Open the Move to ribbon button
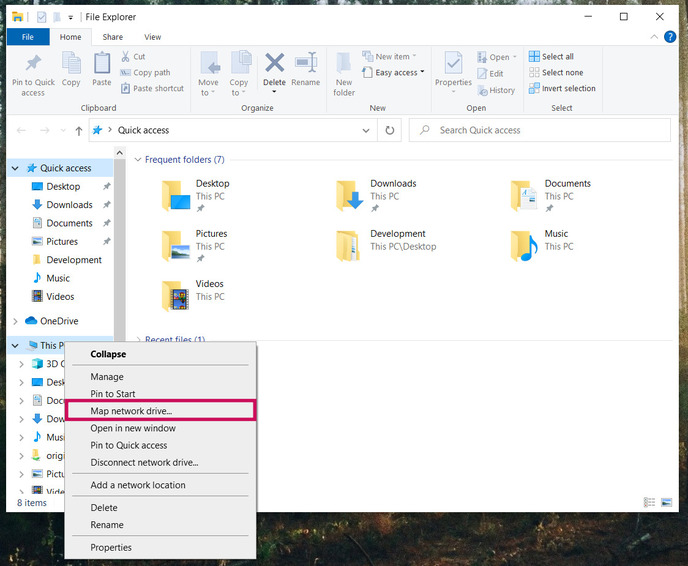The image size is (688, 566). tap(208, 74)
